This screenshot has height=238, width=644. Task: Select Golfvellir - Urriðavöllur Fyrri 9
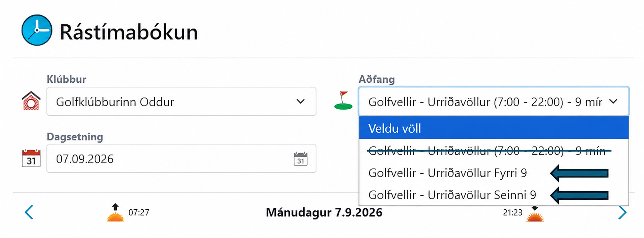[x=493, y=173]
